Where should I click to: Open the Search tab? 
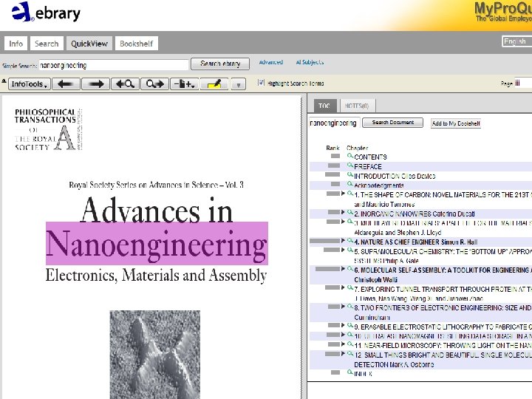pyautogui.click(x=47, y=44)
